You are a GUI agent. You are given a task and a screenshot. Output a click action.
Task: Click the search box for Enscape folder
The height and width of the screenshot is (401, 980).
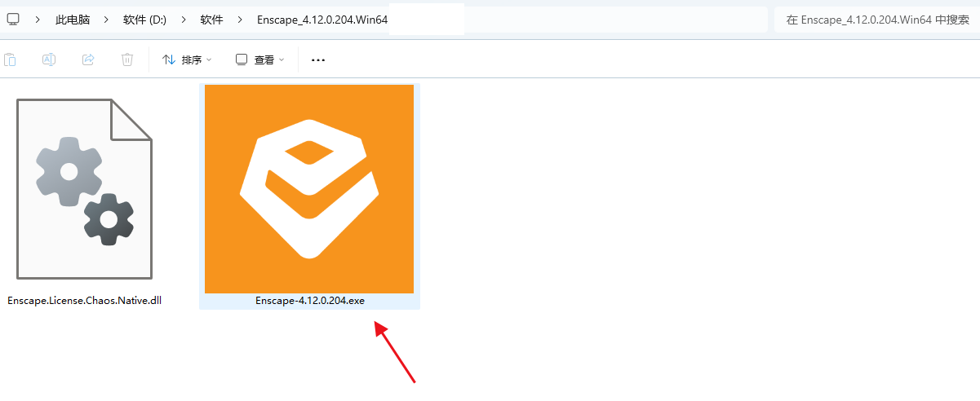[x=875, y=20]
